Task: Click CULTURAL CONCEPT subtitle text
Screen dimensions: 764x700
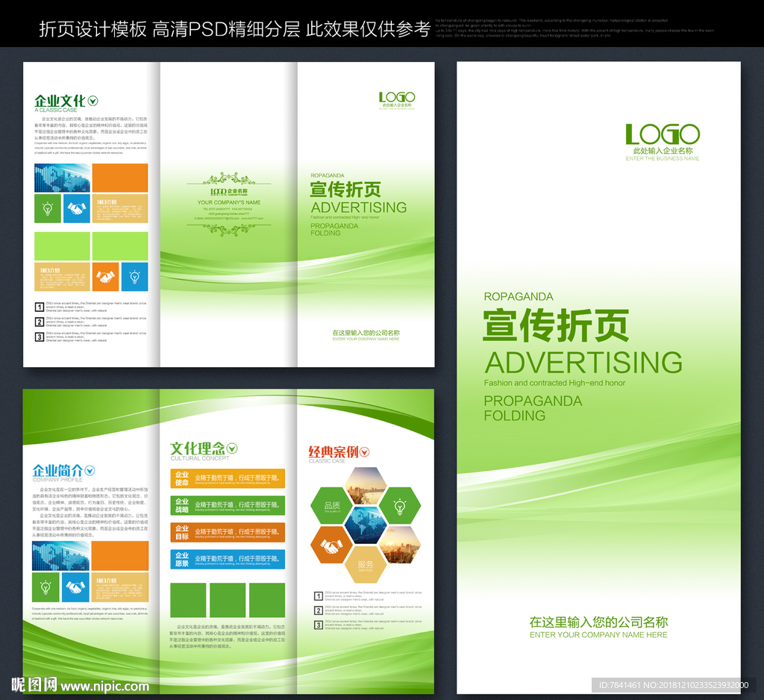Action: 200,458
